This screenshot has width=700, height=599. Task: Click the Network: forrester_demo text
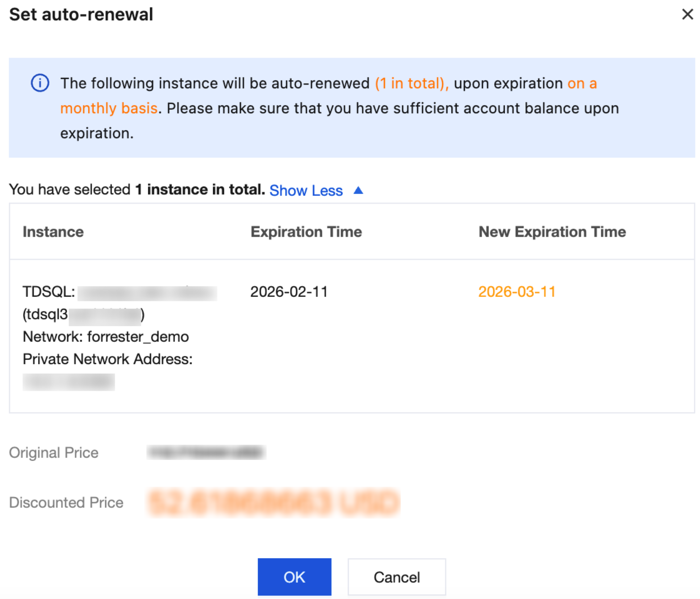106,337
